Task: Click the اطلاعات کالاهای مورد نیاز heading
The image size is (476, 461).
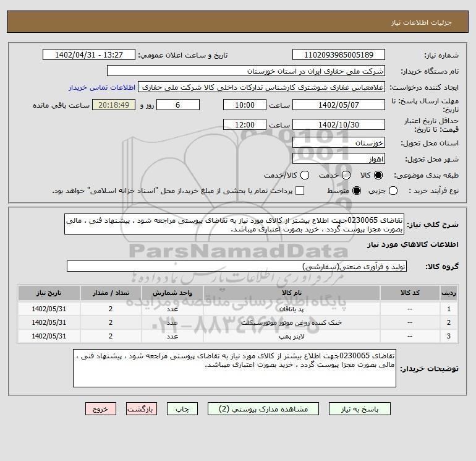Action: 413,244
